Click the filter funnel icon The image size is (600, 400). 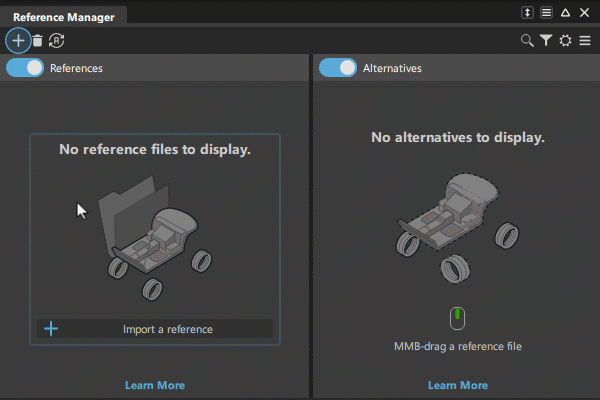pos(546,41)
